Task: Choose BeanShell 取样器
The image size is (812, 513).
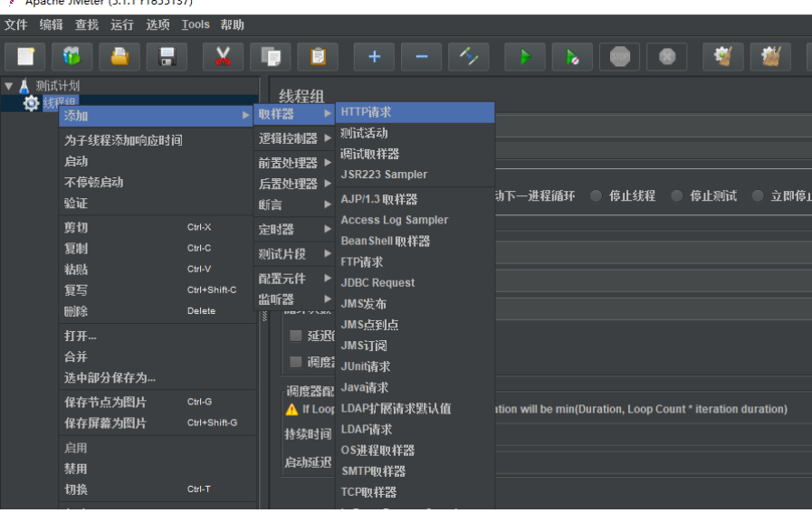Action: (x=416, y=241)
